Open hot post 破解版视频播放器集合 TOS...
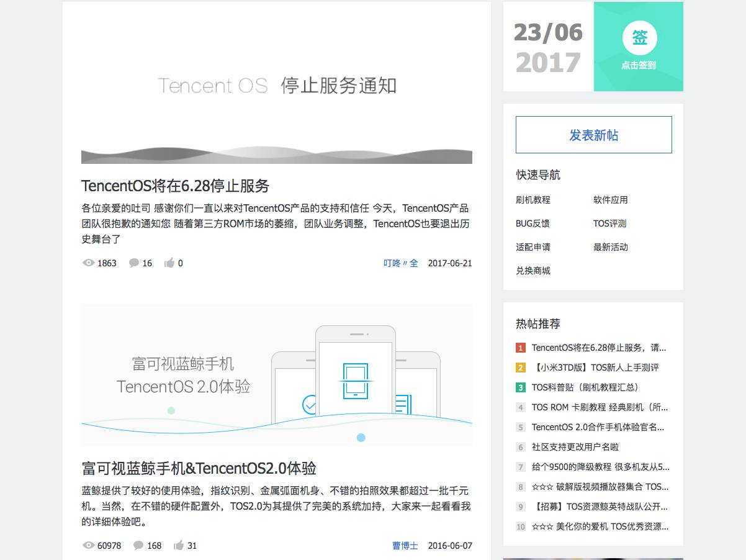 (x=600, y=487)
